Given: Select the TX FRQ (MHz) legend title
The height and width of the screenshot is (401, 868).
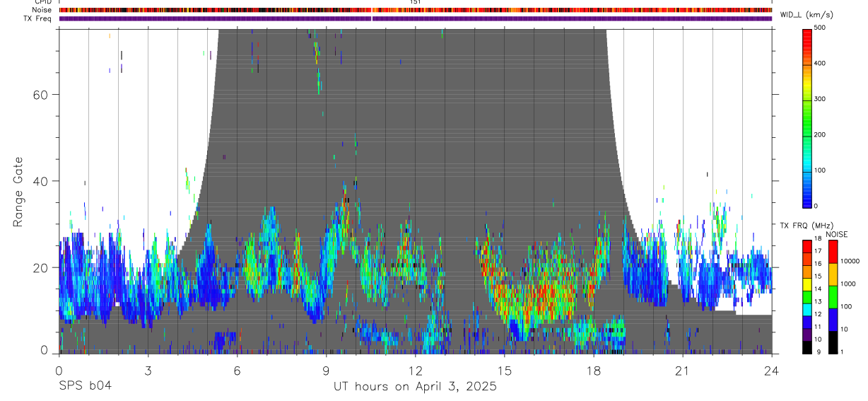Looking at the screenshot, I should coord(807,225).
